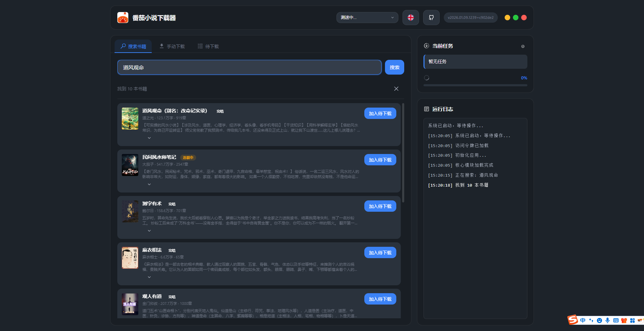Switch to the 手动下载 tab
This screenshot has height=331, width=644.
(x=172, y=46)
